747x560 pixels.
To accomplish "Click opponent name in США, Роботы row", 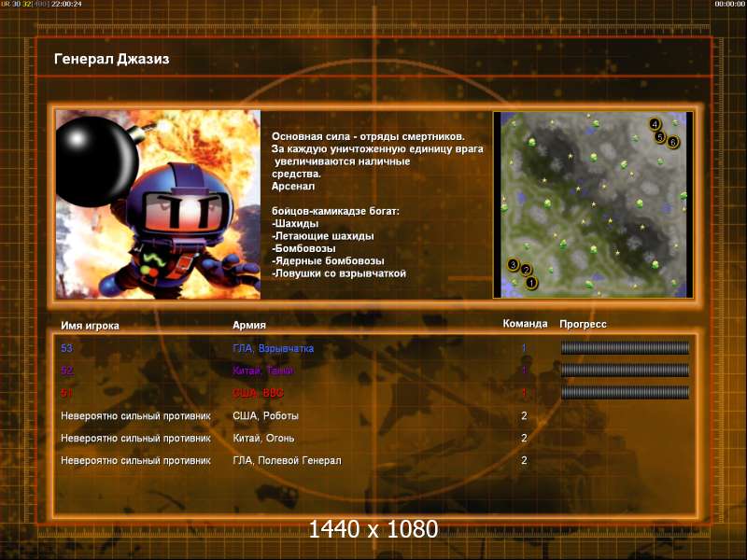I will tap(135, 415).
